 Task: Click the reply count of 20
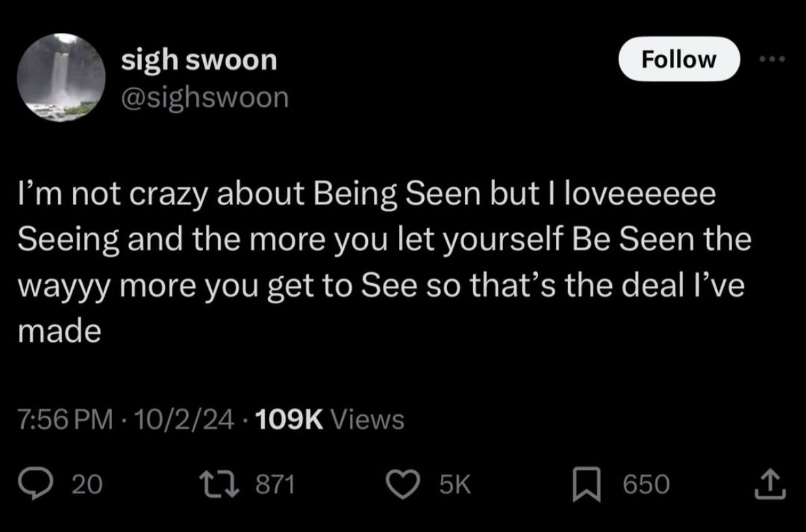click(87, 484)
